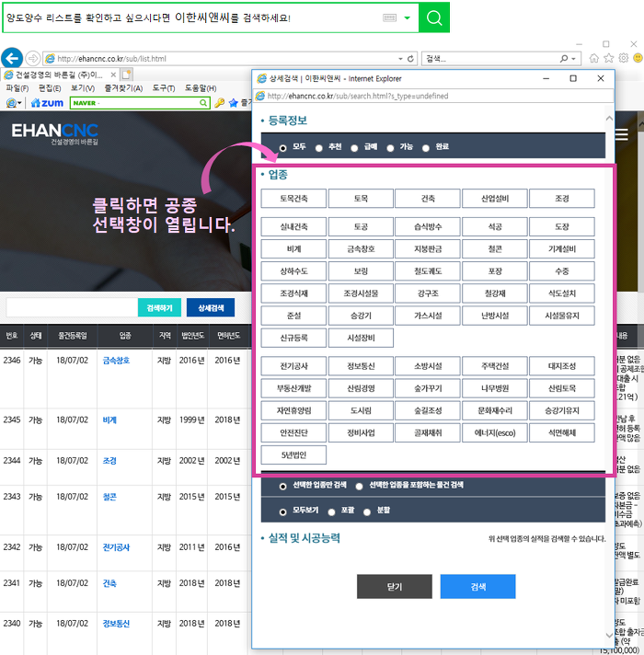Choose the 산업설비 industry button
Screen dimensions: 644x655
495,199
